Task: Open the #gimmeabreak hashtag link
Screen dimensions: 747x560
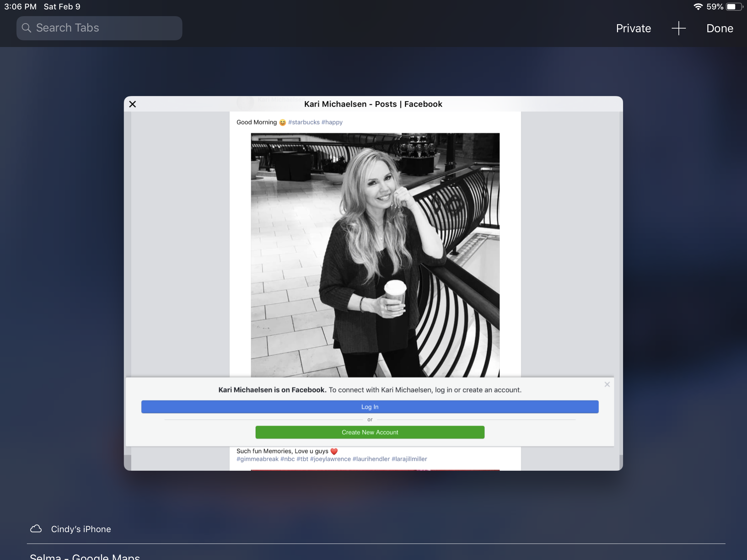Action: (x=257, y=459)
